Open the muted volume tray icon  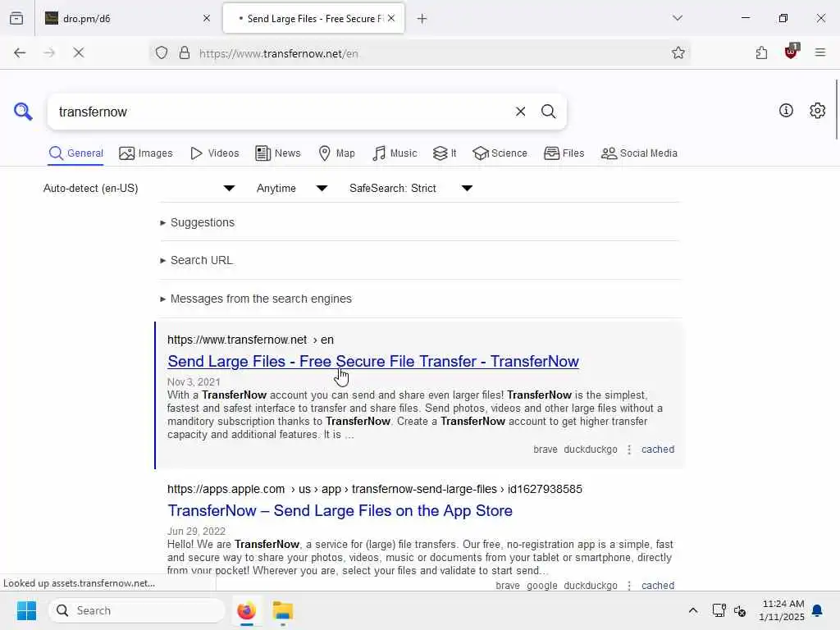740,610
